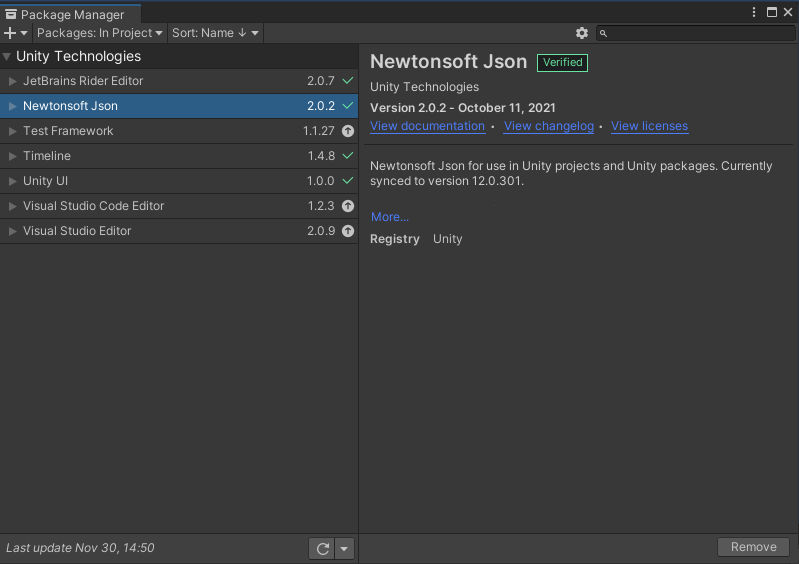Maximize the Package Manager window
Viewport: 799px width, 564px height.
[772, 12]
